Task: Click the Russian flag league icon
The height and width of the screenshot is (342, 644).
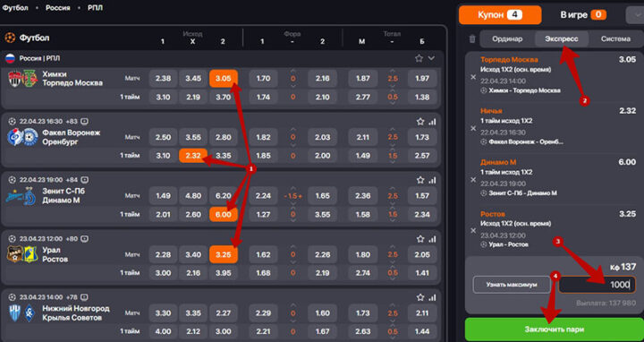Action: (x=10, y=58)
